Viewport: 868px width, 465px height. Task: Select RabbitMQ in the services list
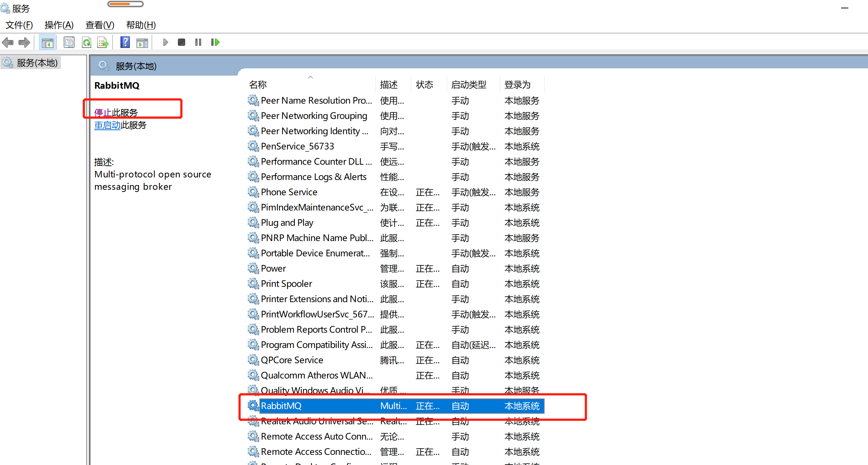click(281, 405)
